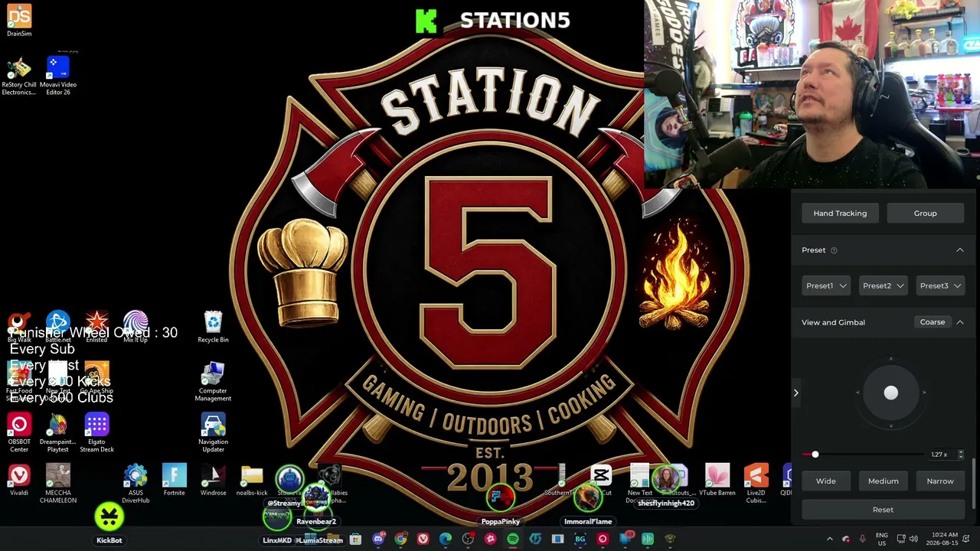Viewport: 980px width, 551px height.
Task: Open Battle.net desktop shortcut
Action: point(58,327)
